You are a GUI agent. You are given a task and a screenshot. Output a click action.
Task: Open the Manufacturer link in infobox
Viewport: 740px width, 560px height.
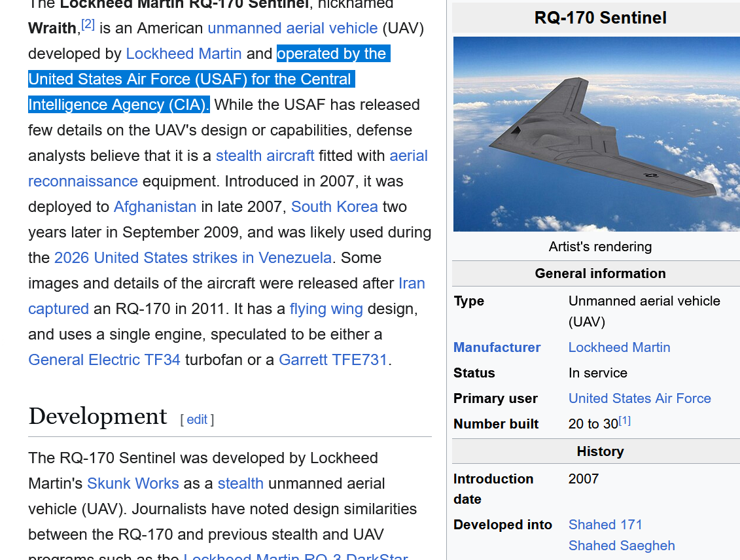coord(497,347)
